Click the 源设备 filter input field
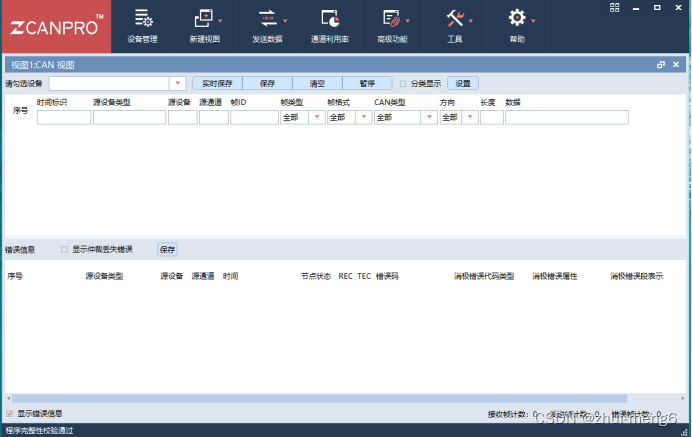Screen dimensions: 692x437 coord(183,117)
